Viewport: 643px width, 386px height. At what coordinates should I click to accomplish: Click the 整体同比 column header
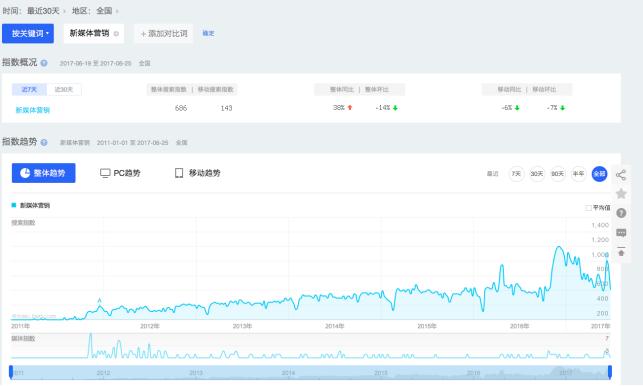tap(342, 89)
